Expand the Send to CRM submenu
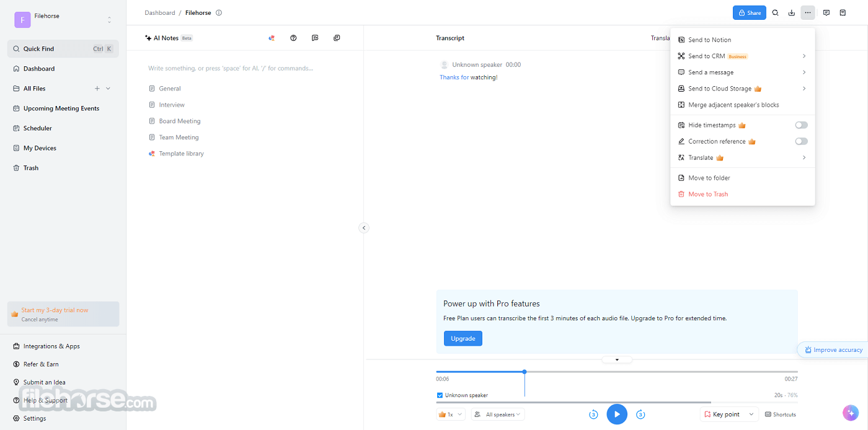Viewport: 868px width, 430px height. (743, 56)
